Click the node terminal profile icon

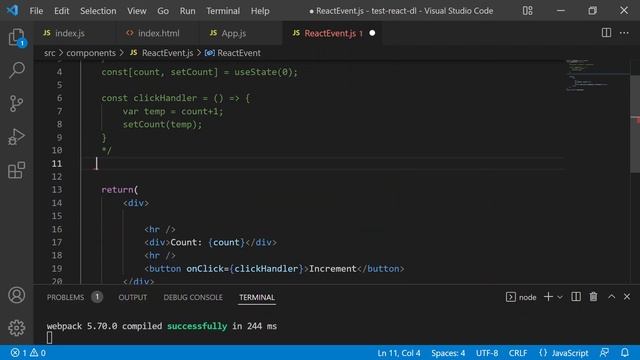tap(511, 297)
